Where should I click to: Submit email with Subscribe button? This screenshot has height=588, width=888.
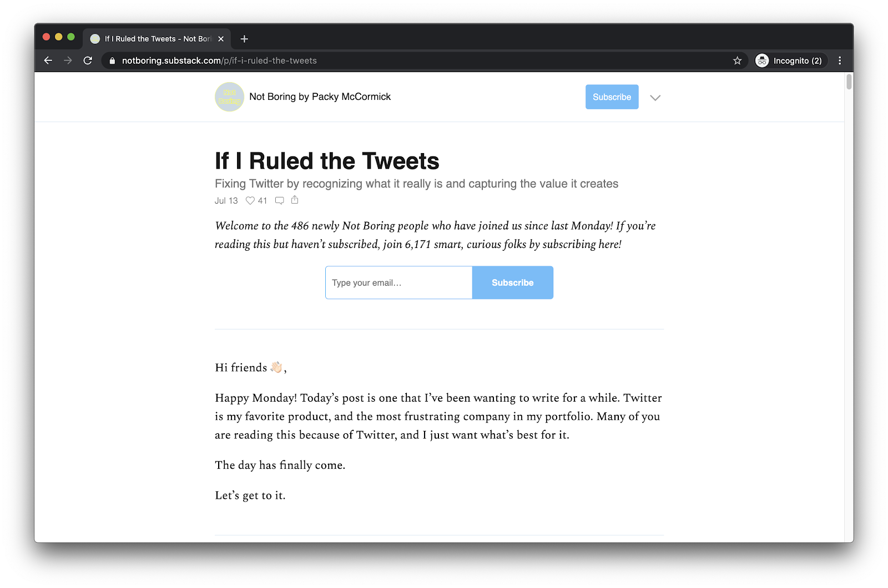512,283
